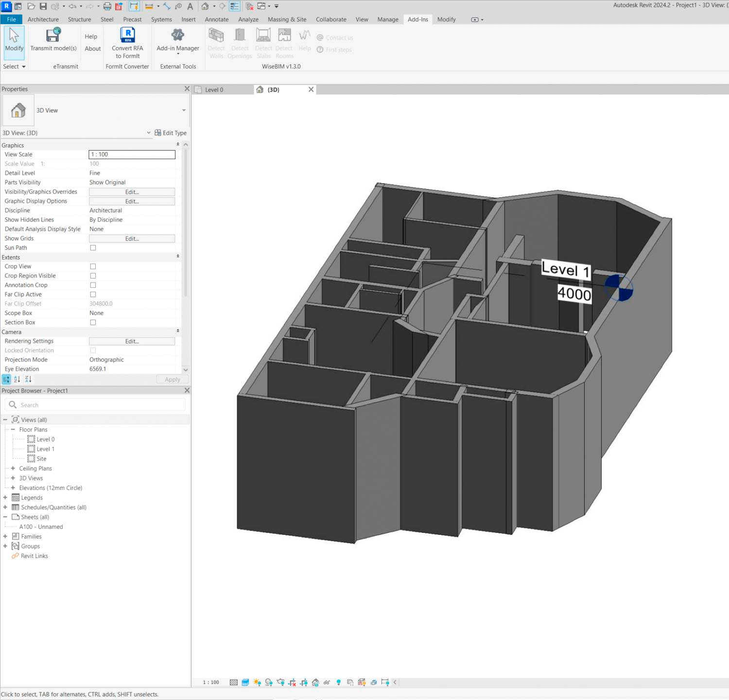Open the Default 3D View home icon
Screen dimensions: 729x700
(x=206, y=6)
